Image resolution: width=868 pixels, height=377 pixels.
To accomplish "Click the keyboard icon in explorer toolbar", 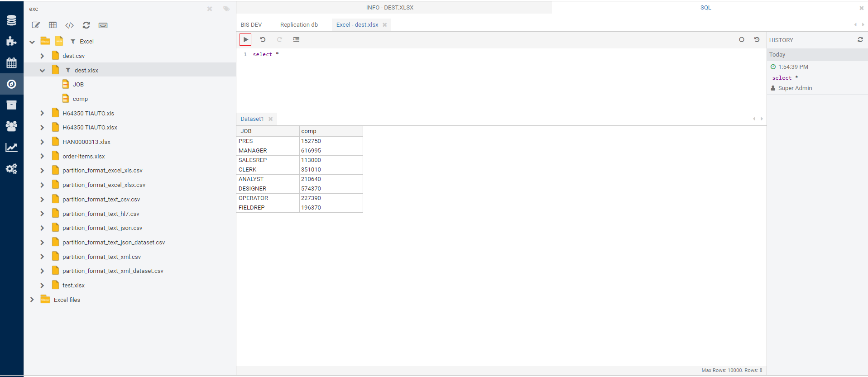I will coord(103,25).
